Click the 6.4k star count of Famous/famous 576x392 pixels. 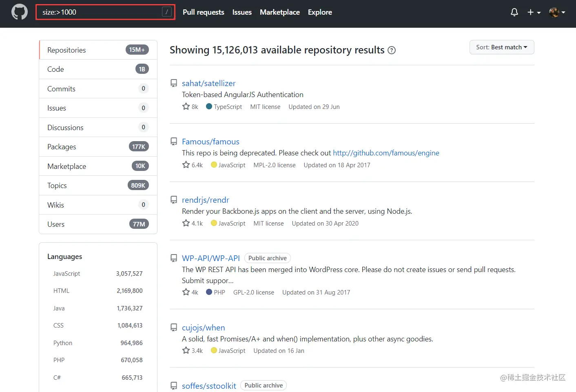[193, 165]
